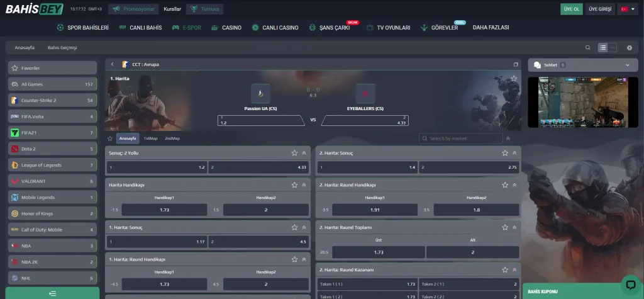The image size is (644, 299).
Task: Favorite the 1. Harita: Sonuç market
Action: (294, 227)
